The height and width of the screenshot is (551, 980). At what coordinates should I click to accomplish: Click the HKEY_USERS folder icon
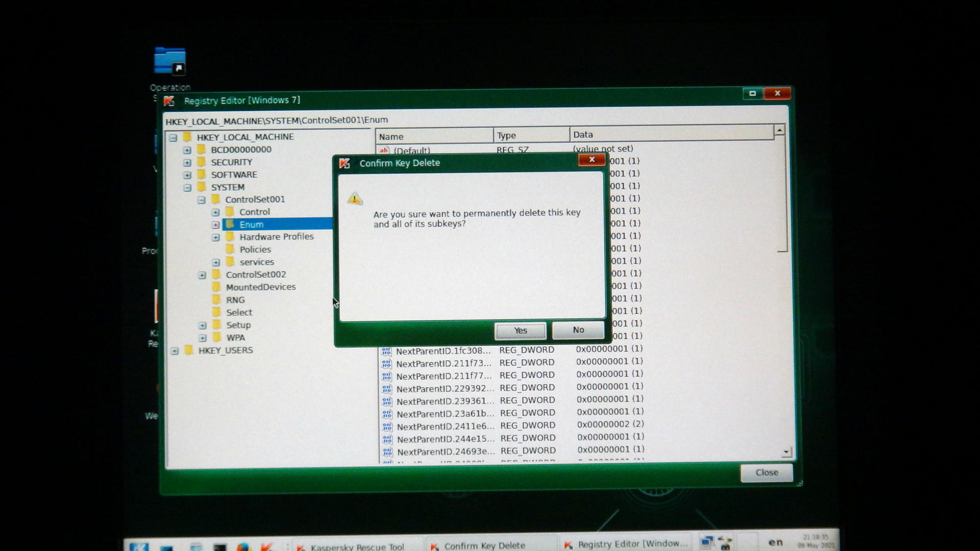pos(189,350)
